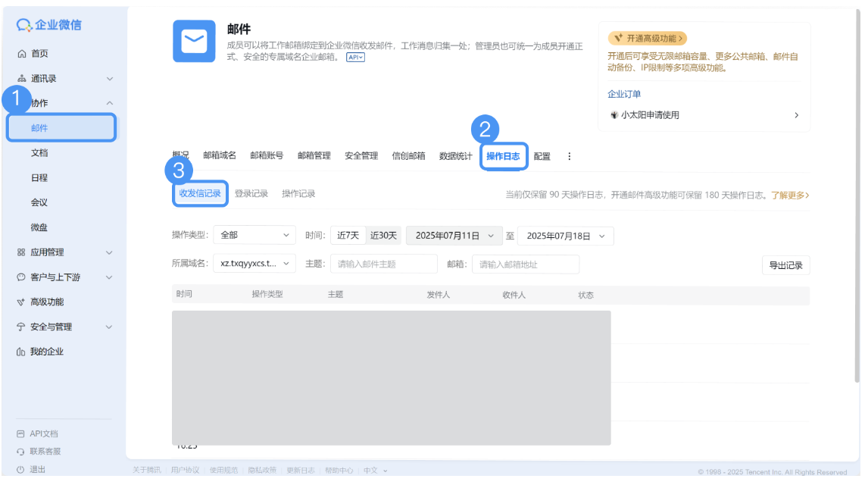Click the 应用管理 grid icon
This screenshot has height=488, width=868.
tap(21, 252)
